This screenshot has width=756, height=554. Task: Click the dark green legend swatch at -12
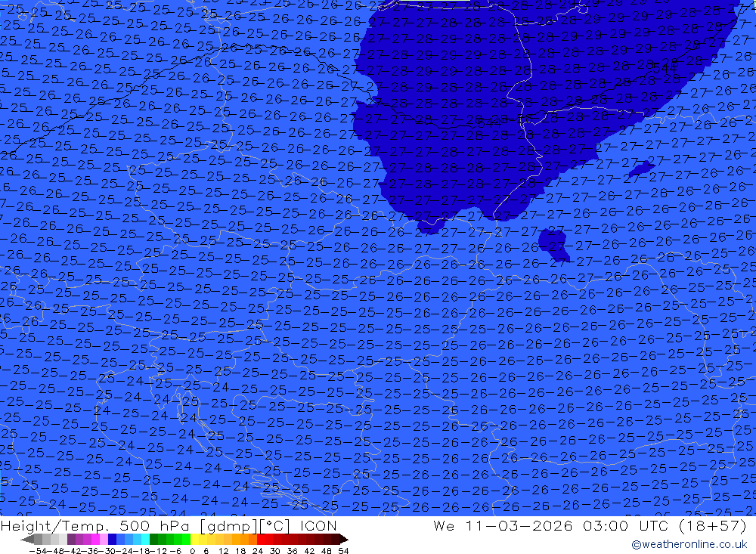(153, 539)
